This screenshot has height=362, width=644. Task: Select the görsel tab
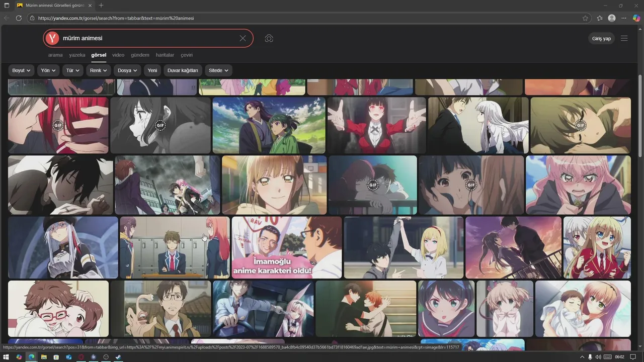[99, 55]
